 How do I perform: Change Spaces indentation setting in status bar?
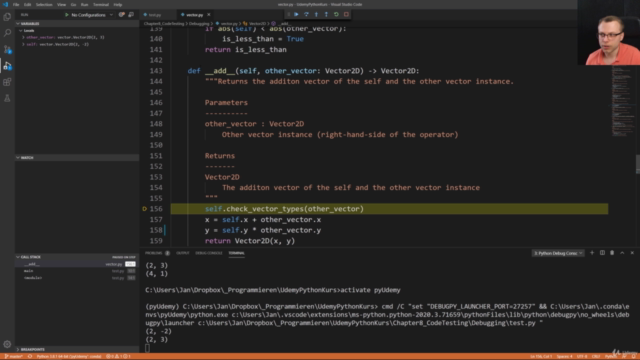coord(564,356)
